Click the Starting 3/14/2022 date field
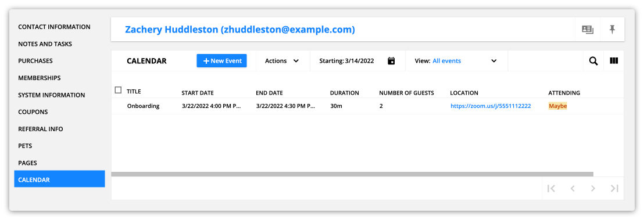 [346, 61]
